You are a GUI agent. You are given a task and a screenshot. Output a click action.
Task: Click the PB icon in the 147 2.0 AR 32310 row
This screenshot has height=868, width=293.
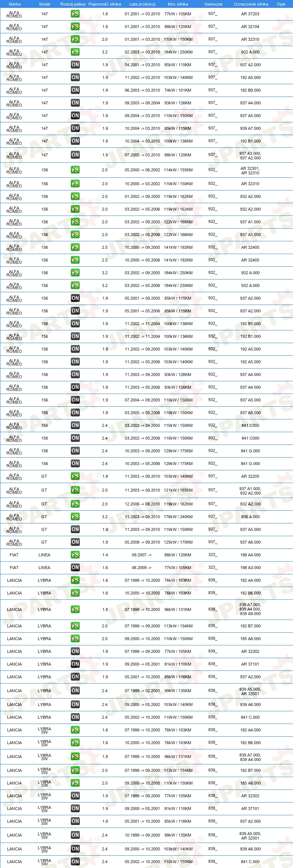click(75, 39)
